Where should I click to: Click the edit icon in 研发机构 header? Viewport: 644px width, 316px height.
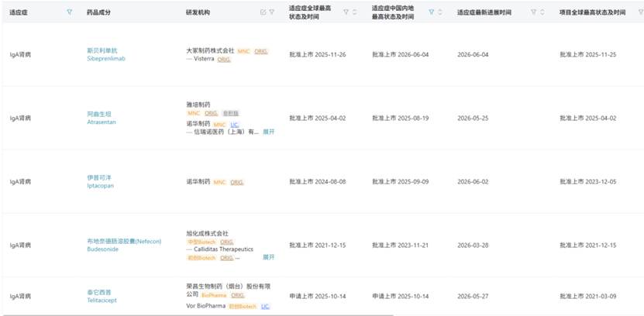click(263, 12)
